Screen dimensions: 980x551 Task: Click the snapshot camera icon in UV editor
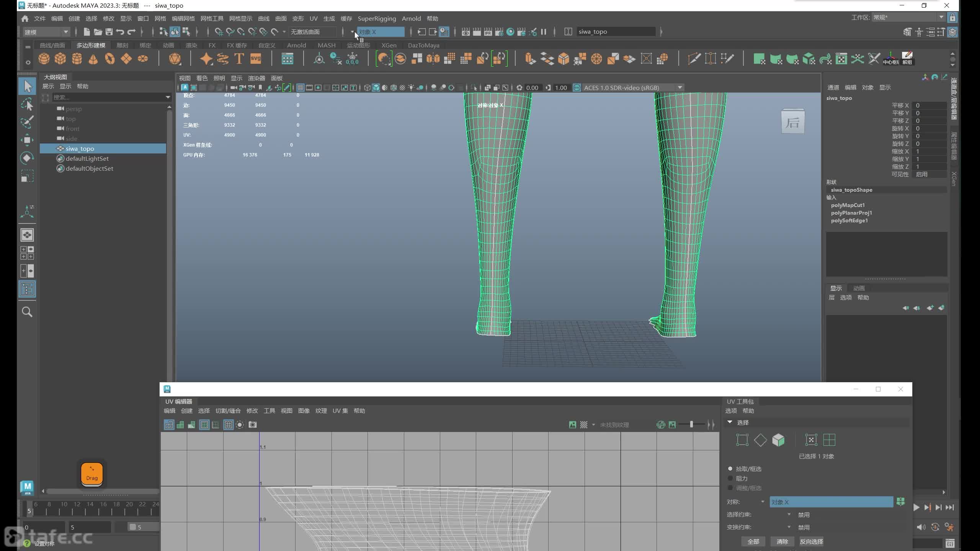[x=253, y=425]
